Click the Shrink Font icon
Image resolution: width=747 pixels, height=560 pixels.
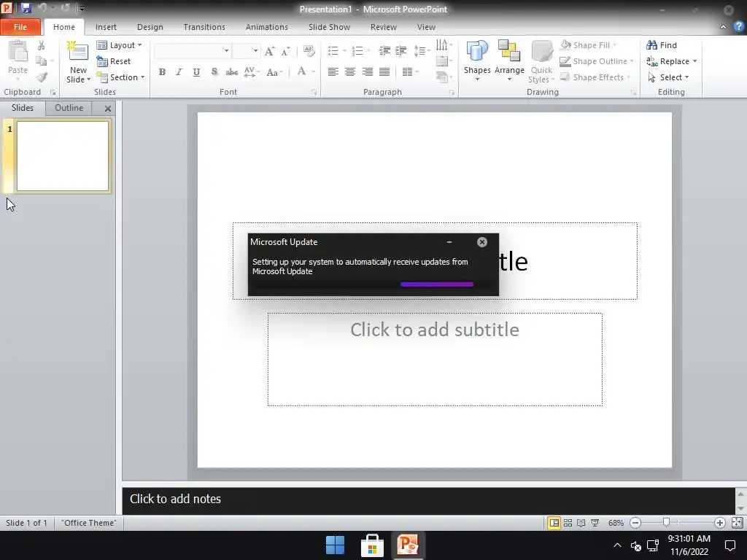coord(285,51)
